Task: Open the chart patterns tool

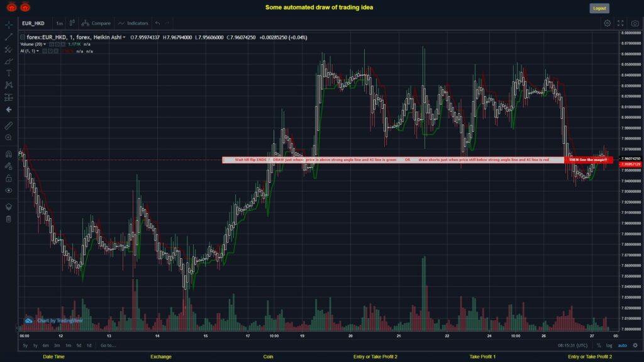Action: (x=9, y=85)
